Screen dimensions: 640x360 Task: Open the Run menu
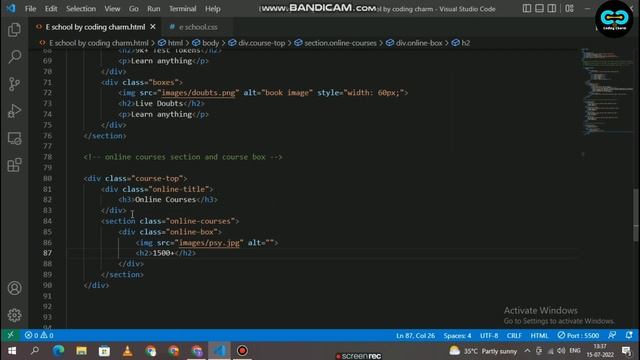click(x=153, y=9)
